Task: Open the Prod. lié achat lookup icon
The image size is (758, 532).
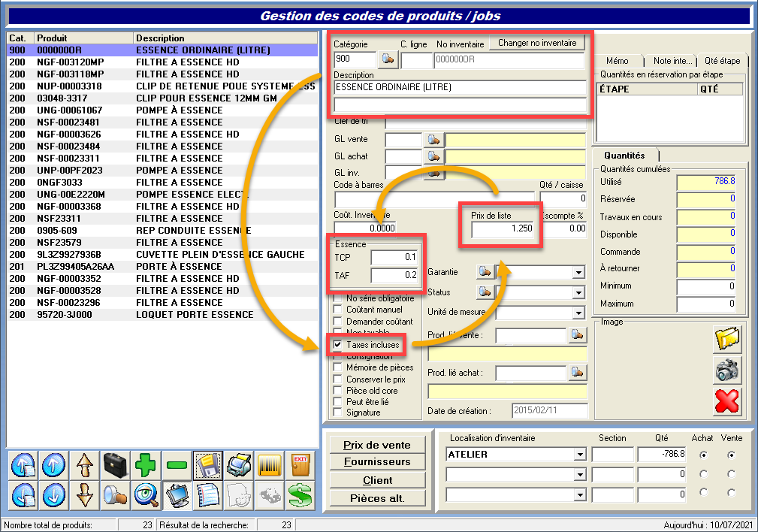Action: [577, 373]
